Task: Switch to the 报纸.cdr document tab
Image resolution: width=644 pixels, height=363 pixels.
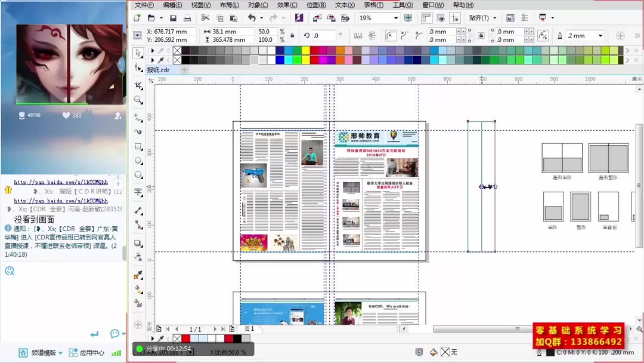Action: (158, 70)
